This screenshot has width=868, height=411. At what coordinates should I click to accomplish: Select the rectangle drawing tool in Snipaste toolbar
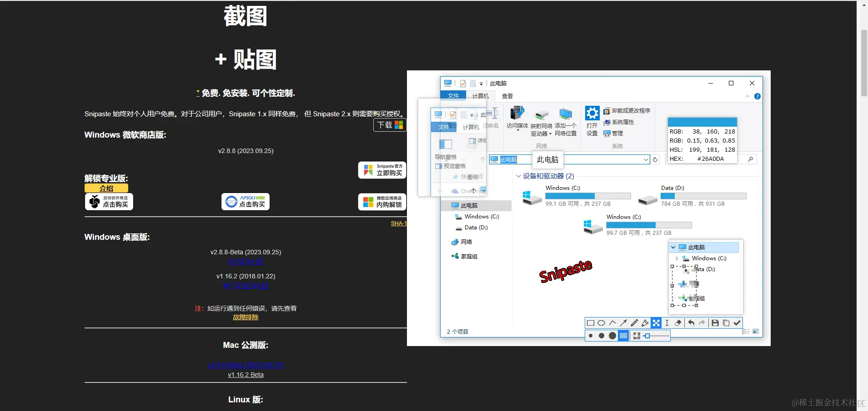click(x=590, y=323)
